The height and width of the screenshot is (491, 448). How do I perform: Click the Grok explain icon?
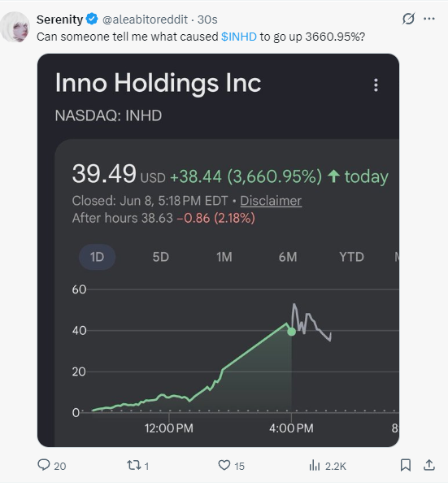click(408, 19)
